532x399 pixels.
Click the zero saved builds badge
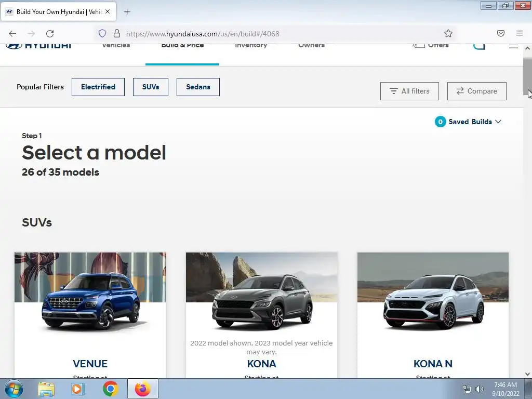pyautogui.click(x=441, y=122)
